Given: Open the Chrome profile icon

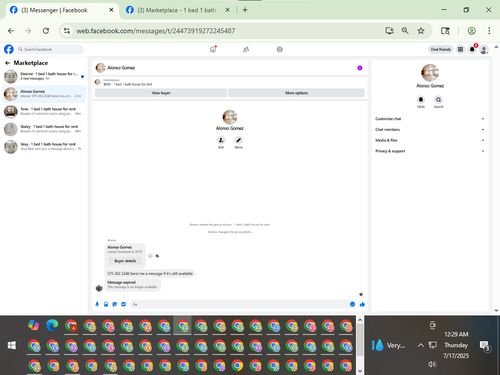Looking at the screenshot, I should coord(471,31).
